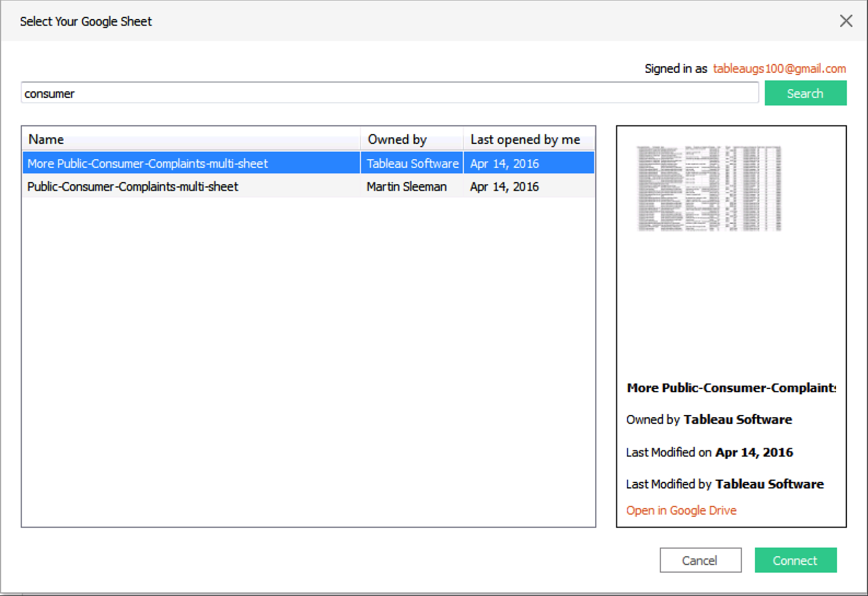Click the green Connect button
The width and height of the screenshot is (868, 596).
pos(795,560)
